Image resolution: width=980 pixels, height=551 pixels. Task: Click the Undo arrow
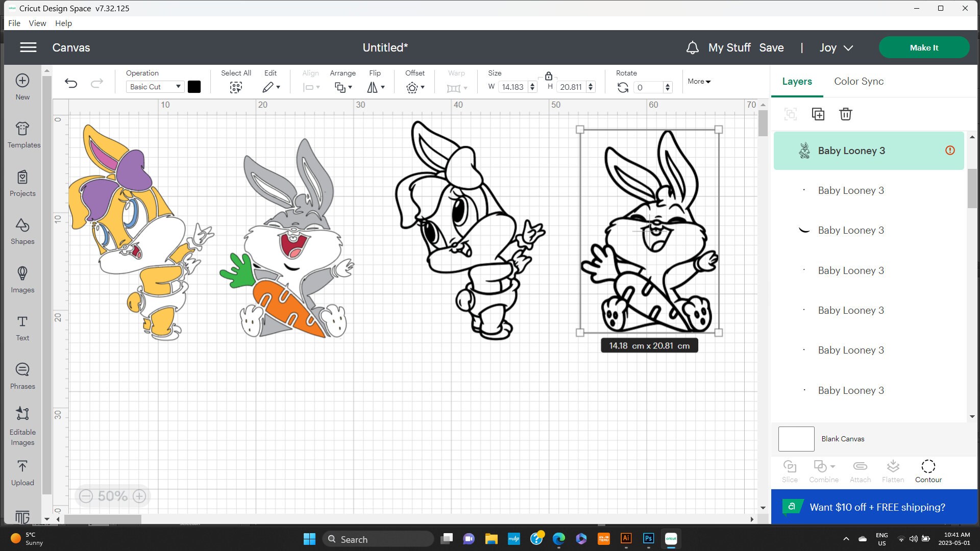[71, 83]
